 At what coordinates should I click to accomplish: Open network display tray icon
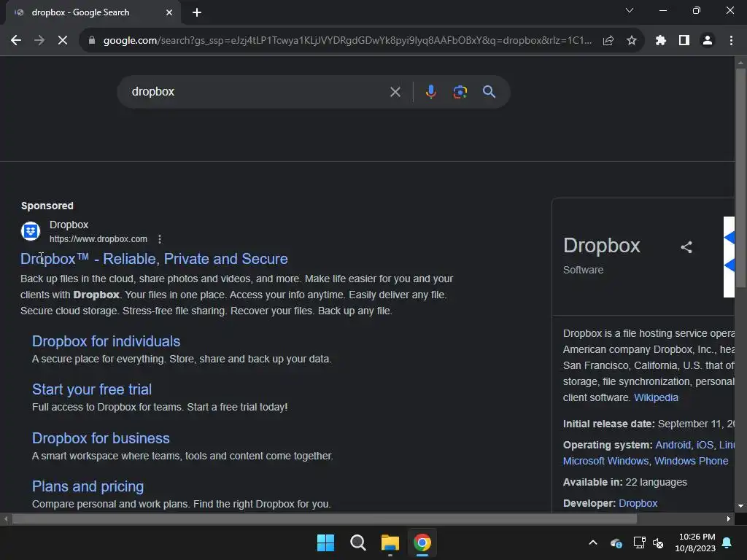(639, 542)
